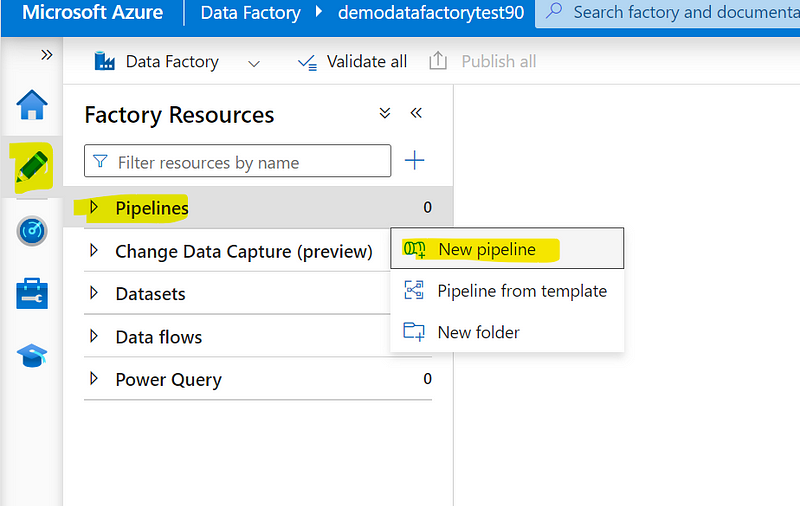The height and width of the screenshot is (506, 800).
Task: Click demodatafactorytest90 breadcrumb
Action: pos(431,12)
